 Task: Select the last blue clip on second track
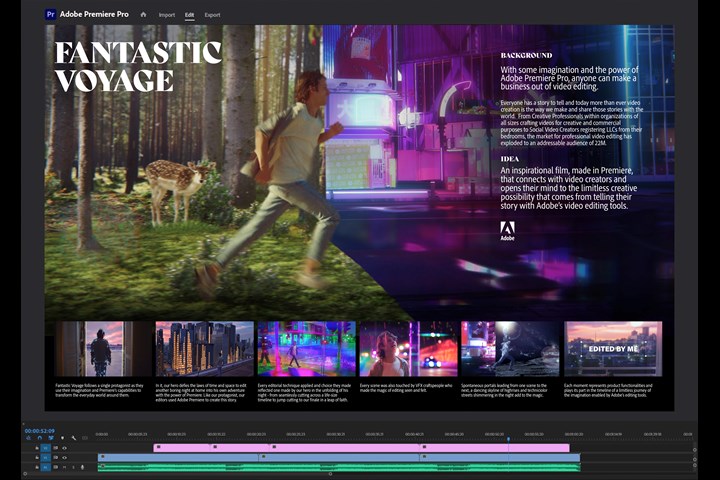click(500, 457)
